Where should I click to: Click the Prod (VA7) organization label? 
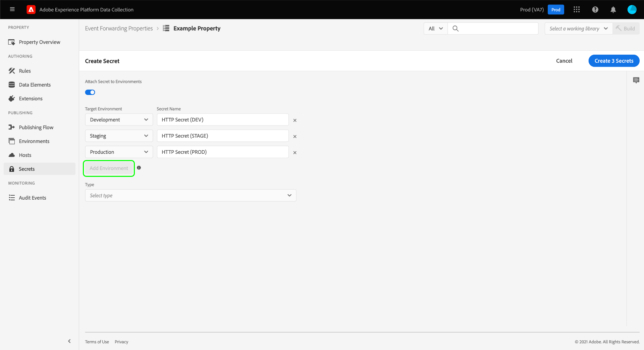coord(532,9)
